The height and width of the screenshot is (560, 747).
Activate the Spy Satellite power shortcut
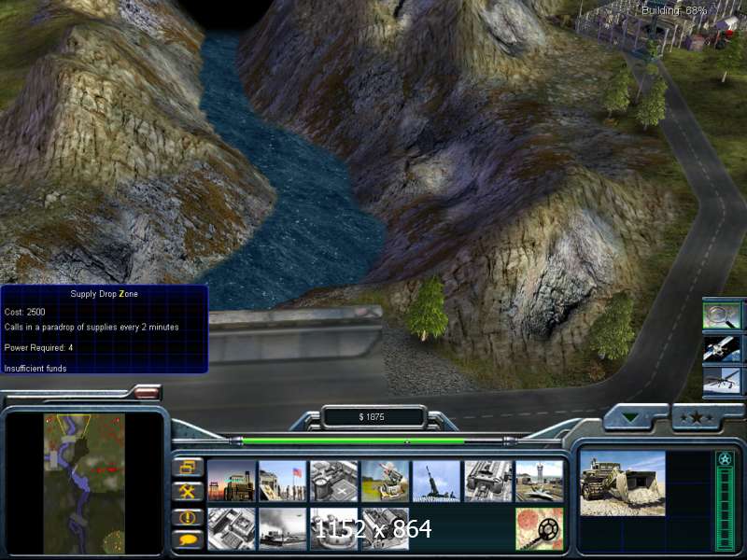click(x=722, y=349)
